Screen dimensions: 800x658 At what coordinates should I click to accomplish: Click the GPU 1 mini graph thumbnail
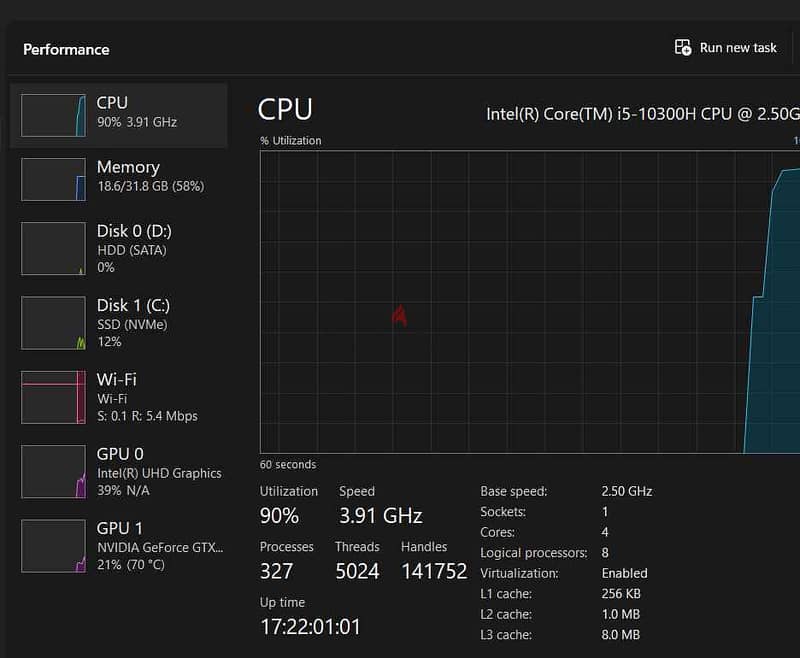coord(54,546)
